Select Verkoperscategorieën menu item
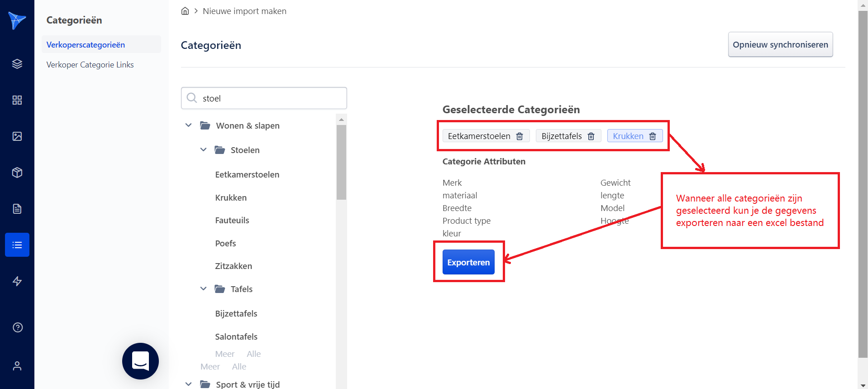Screen dimensions: 868x389 coord(86,45)
